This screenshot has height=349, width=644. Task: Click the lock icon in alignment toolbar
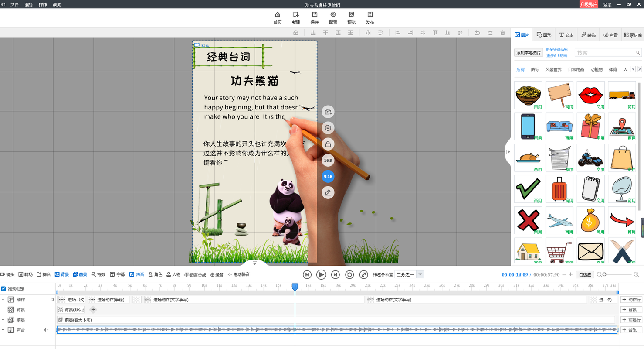click(x=296, y=33)
